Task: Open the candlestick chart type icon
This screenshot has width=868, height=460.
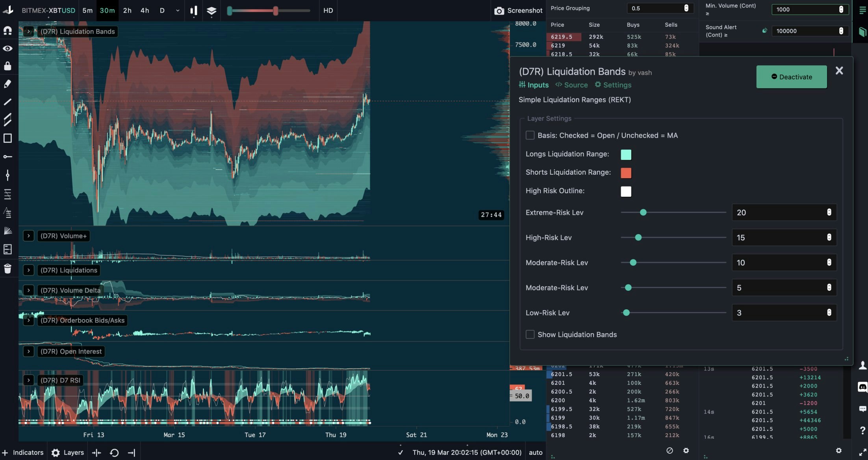Action: tap(193, 11)
